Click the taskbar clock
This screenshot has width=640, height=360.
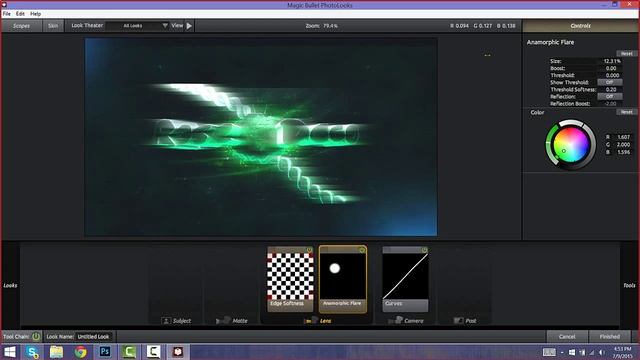[x=622, y=352]
